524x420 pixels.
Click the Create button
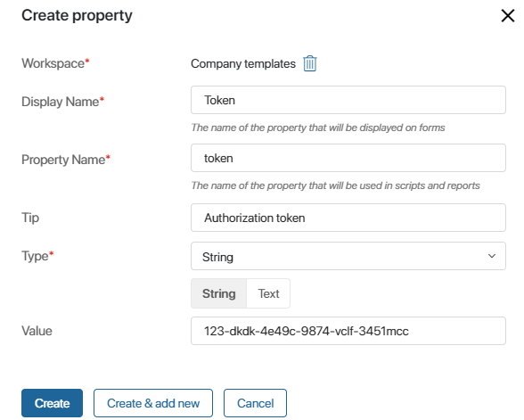[x=52, y=403]
